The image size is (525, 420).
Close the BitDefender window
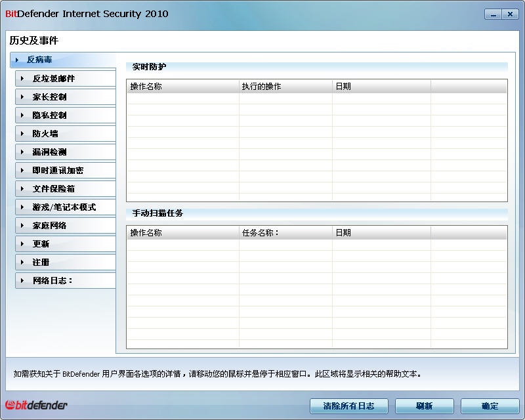pyautogui.click(x=510, y=14)
